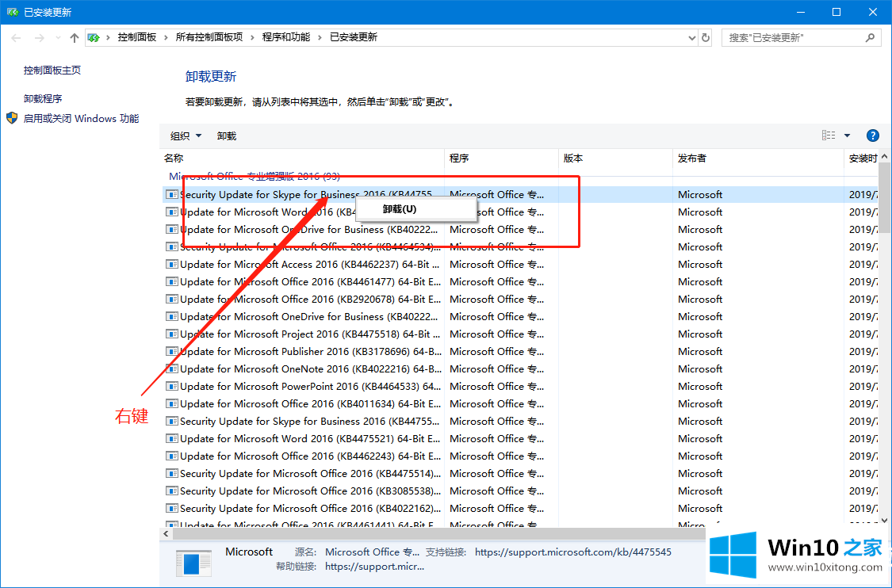
Task: Collapse the Microsoft Office 专业增强版 2016 group
Action: point(255,176)
